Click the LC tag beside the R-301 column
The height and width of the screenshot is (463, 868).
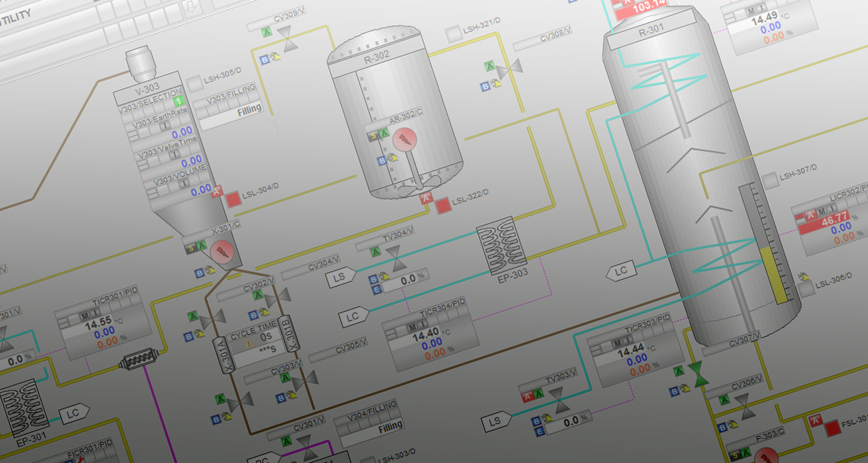(621, 271)
